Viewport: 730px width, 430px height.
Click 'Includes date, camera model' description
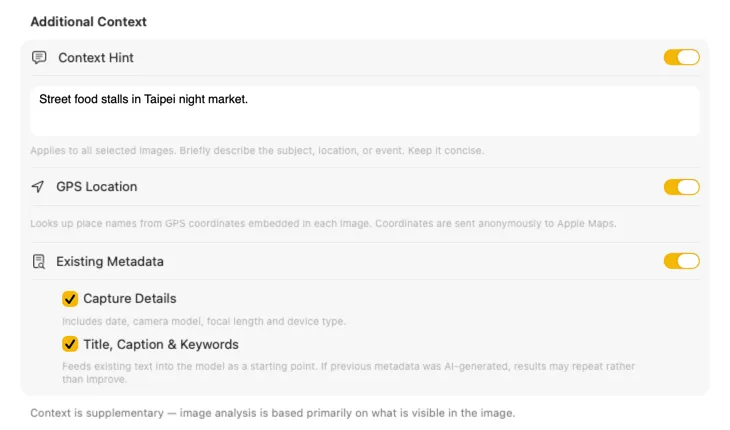pyautogui.click(x=204, y=322)
